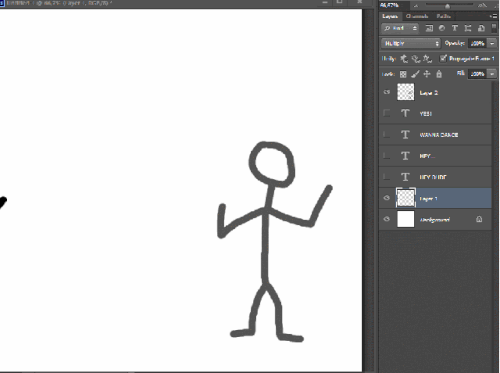The image size is (500, 373).
Task: Open the Opacity slider dropdown arrow
Action: point(492,43)
